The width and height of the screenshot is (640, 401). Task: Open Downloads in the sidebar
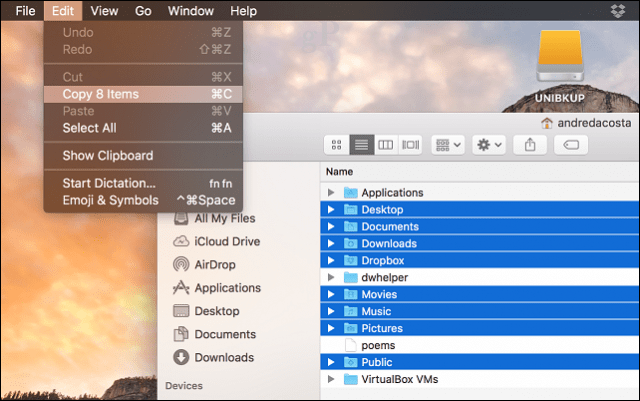pyautogui.click(x=213, y=358)
